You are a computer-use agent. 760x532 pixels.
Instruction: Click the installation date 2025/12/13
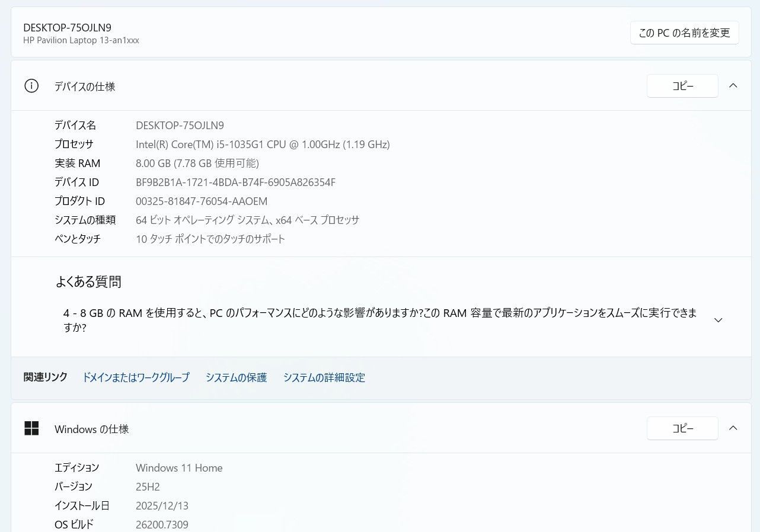coord(162,505)
